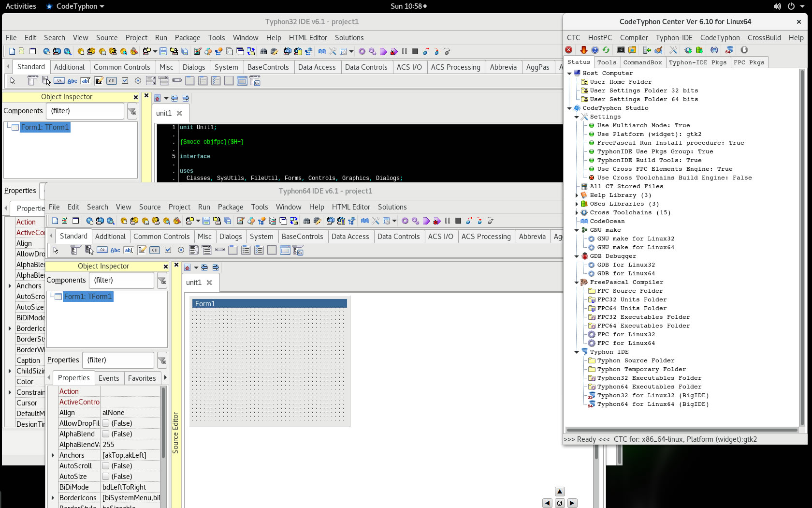Image resolution: width=812 pixels, height=508 pixels.
Task: Open GNOME Activities overview
Action: click(21, 6)
